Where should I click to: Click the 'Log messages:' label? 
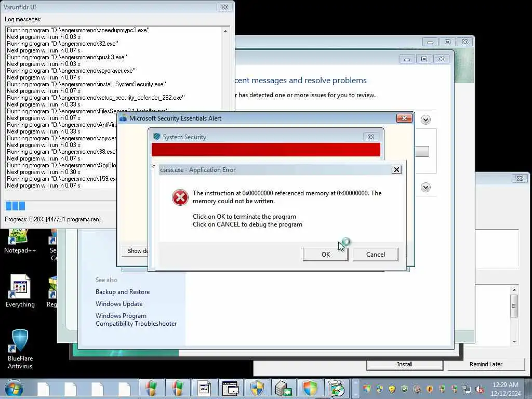pos(23,19)
